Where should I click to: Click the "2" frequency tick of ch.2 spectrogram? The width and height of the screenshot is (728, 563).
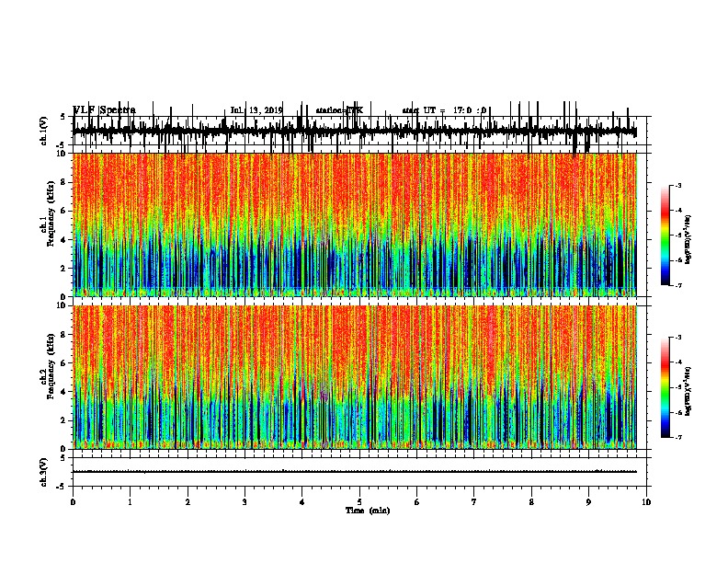pos(63,420)
